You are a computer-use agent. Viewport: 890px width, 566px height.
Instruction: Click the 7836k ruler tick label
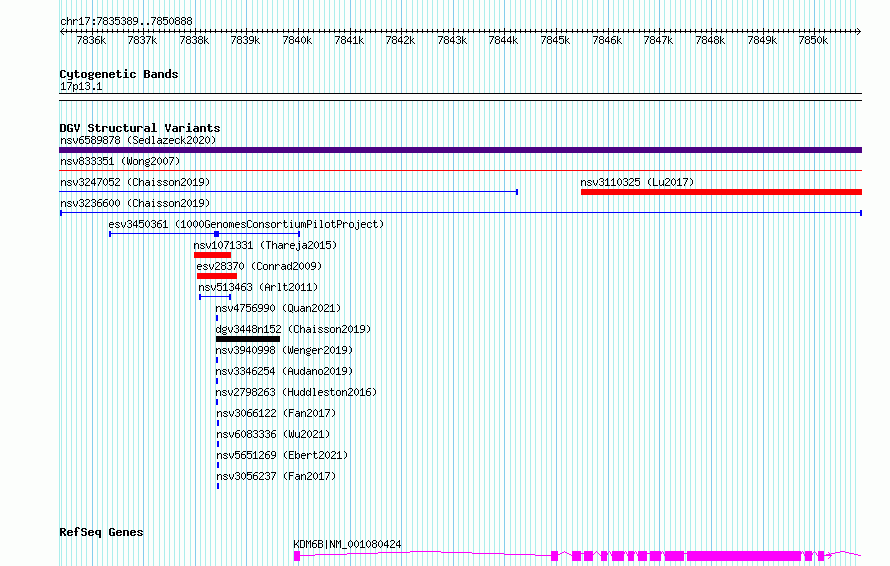91,40
